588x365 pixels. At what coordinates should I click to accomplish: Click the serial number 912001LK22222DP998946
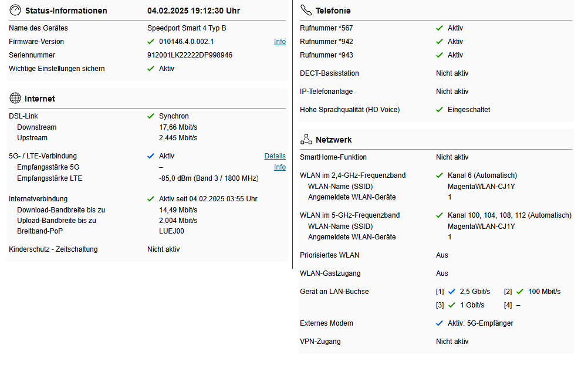[190, 55]
